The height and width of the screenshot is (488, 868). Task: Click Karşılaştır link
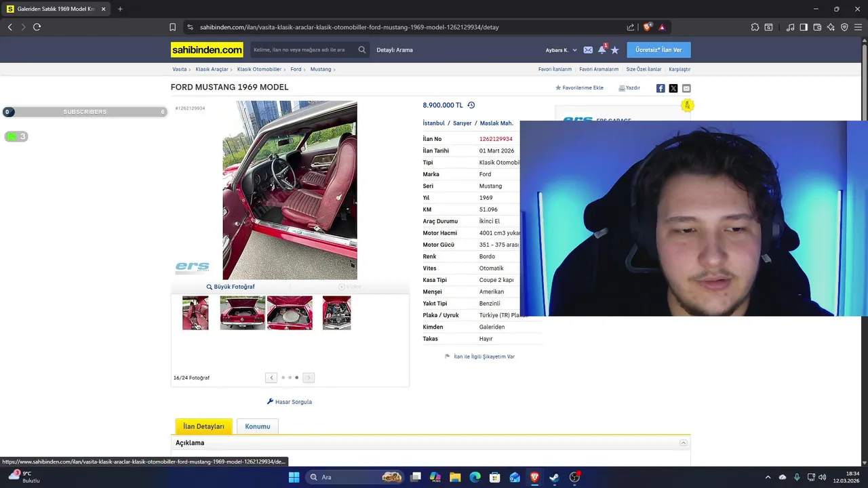coord(679,69)
